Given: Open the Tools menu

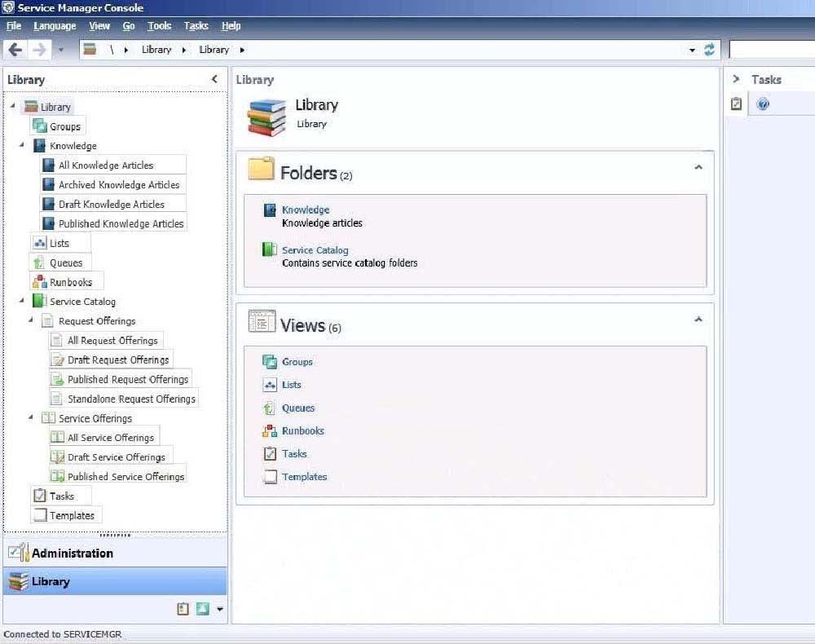Looking at the screenshot, I should point(159,25).
